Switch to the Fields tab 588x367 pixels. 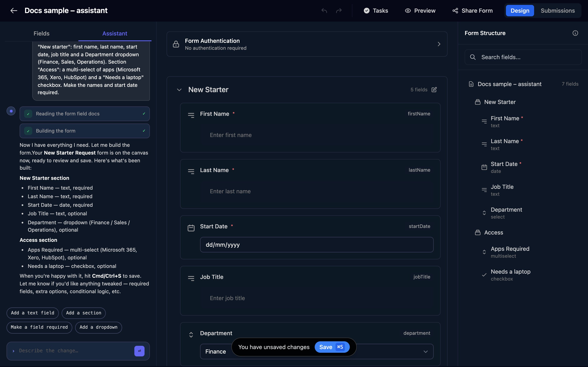[x=42, y=33]
